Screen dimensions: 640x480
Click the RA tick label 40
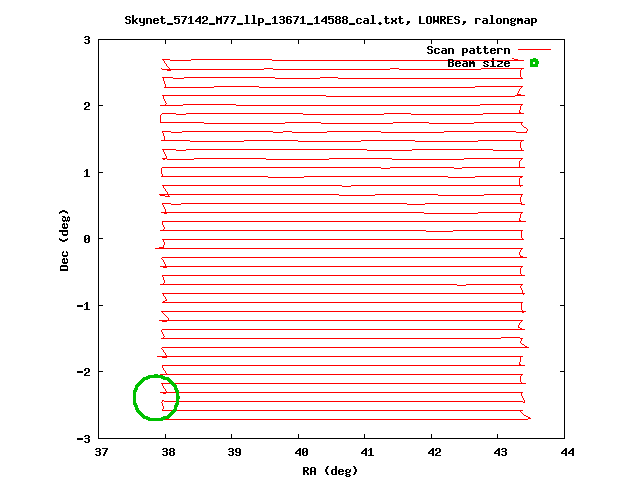pyautogui.click(x=301, y=452)
